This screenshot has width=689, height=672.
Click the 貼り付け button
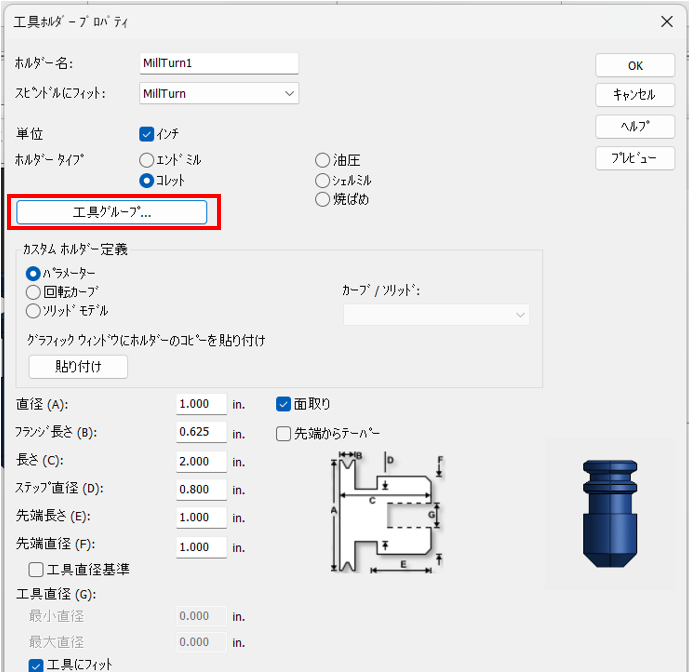[78, 366]
